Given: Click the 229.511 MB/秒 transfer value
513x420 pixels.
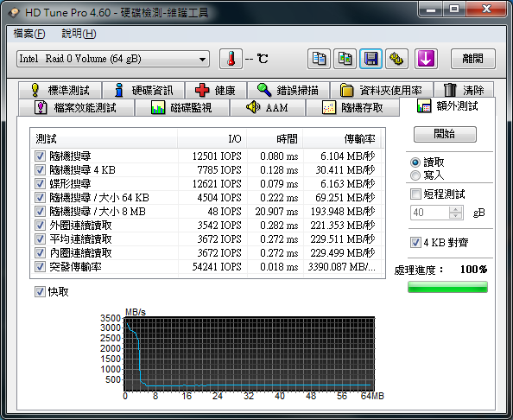Looking at the screenshot, I should click(343, 239).
